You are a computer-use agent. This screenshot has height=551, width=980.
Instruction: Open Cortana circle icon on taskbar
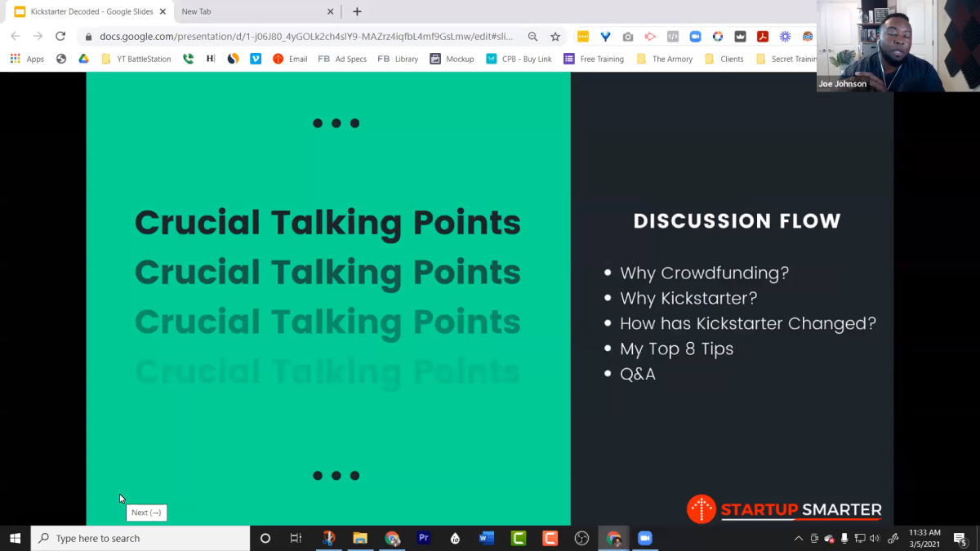click(x=265, y=538)
